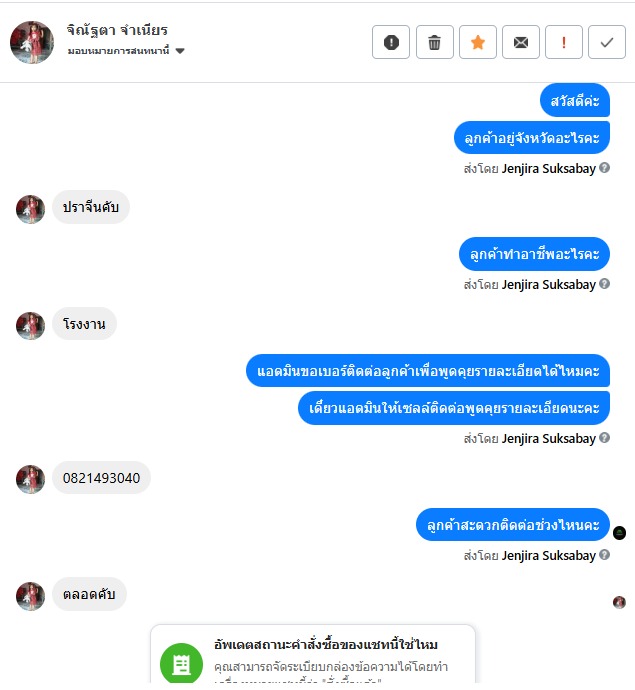This screenshot has width=635, height=690.
Task: Mark conversation as spam with exclamation-circle icon
Action: 391,42
